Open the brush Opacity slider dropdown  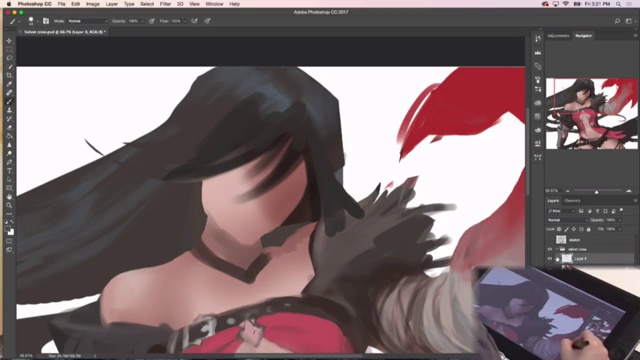(142, 21)
